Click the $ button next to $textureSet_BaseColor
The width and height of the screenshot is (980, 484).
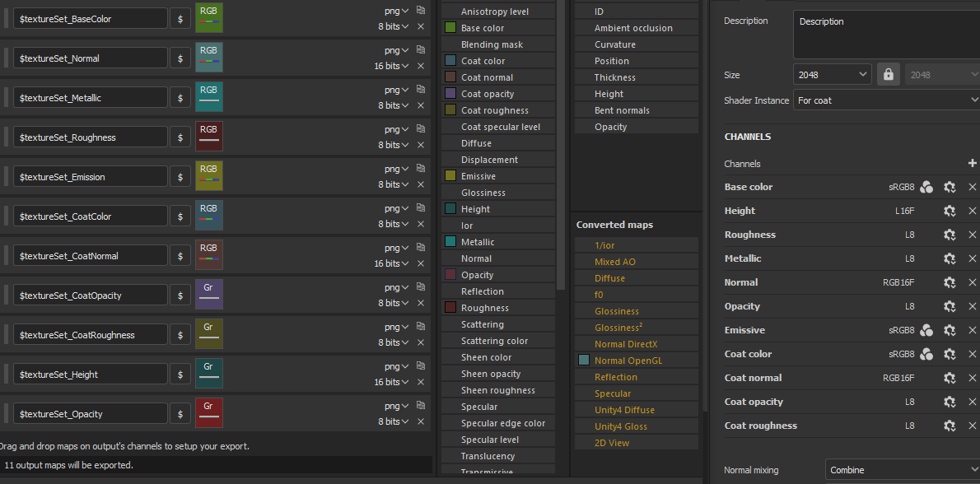[x=180, y=19]
